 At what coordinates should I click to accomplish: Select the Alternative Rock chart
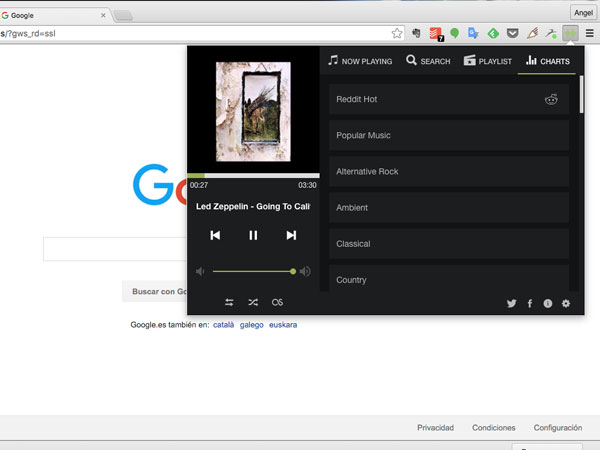[x=449, y=172]
